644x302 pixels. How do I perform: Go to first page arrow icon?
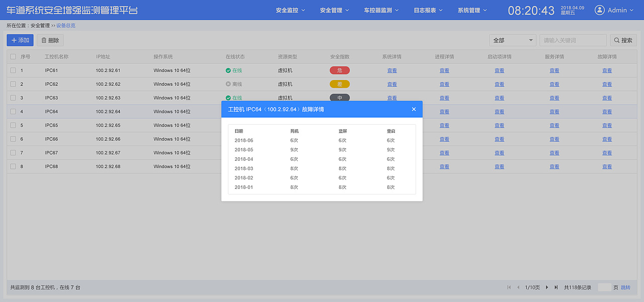click(510, 287)
